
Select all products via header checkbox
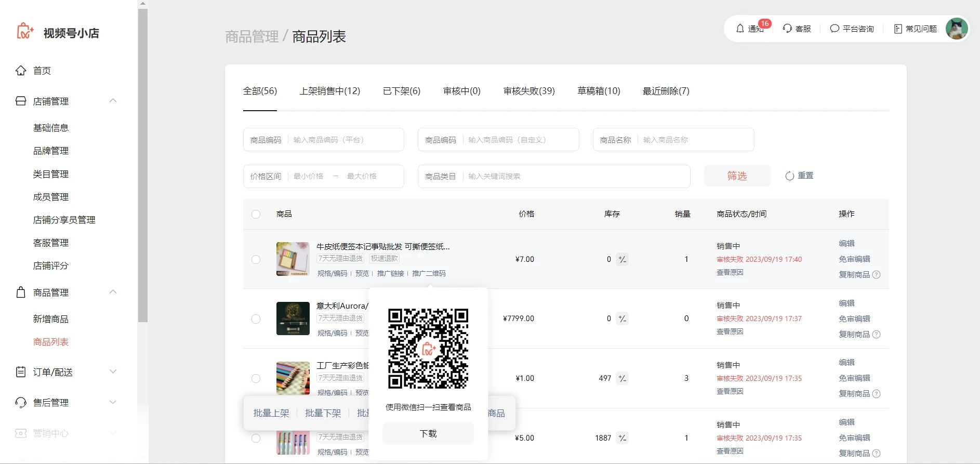tap(256, 214)
